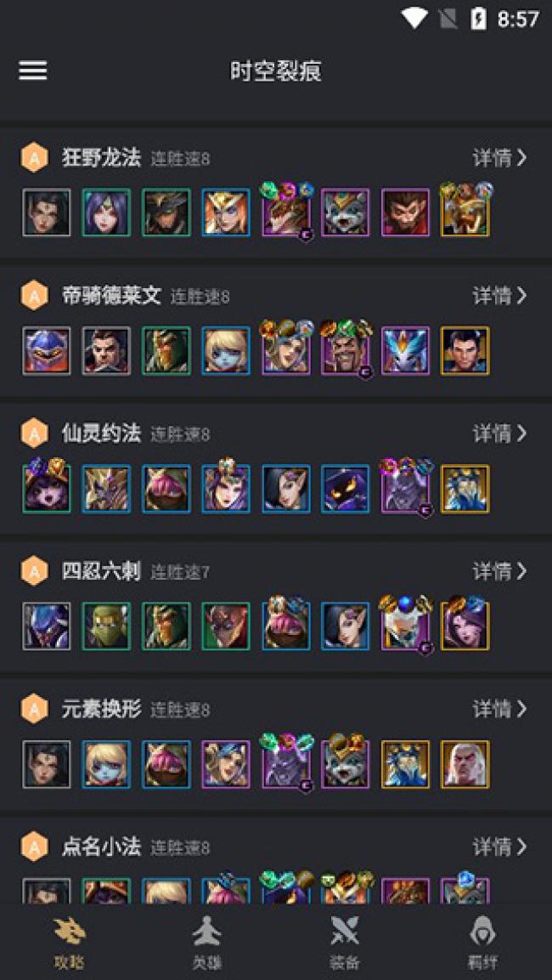Select the monkey king hero in 狂野龙法 row
The height and width of the screenshot is (980, 552).
coord(405,212)
